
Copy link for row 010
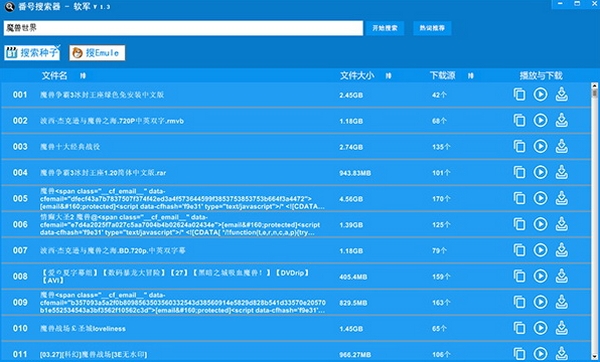[x=519, y=328]
